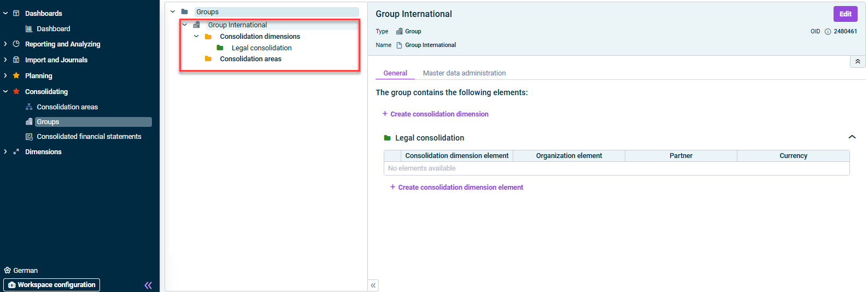Screen dimensions: 868x292
Task: Click the Dashboard chart icon
Action: [x=29, y=28]
